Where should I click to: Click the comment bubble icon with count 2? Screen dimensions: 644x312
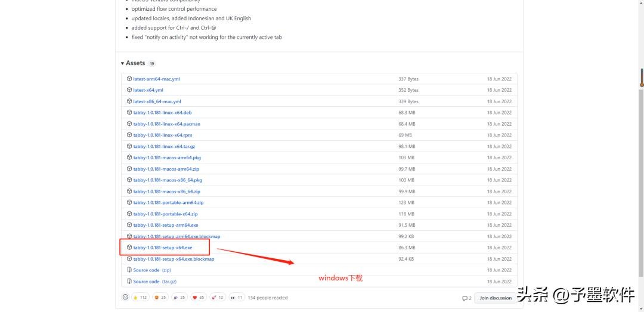point(466,298)
